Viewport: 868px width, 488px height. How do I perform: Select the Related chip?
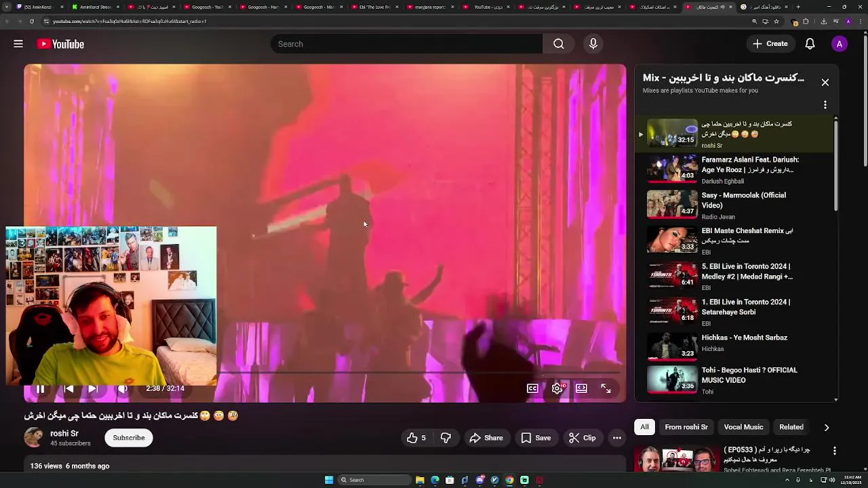click(791, 427)
